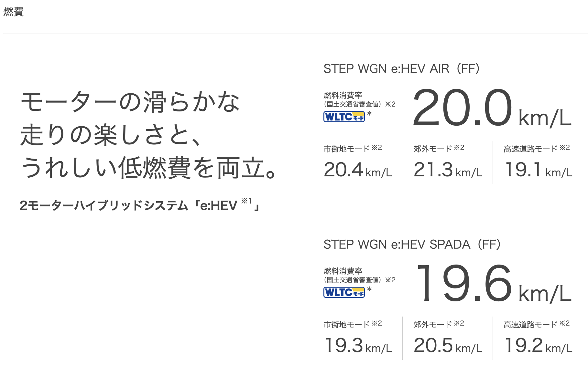Click AIR 高速道路モード 19.1 km/L value

pos(538,170)
